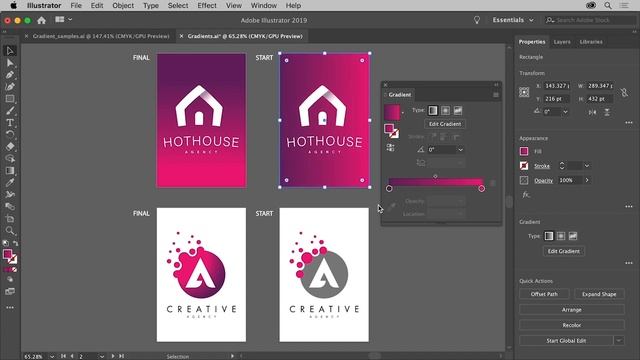Click Reverse Gradient icon in Gradient panel
Screen dimensions: 640x360
(x=390, y=147)
